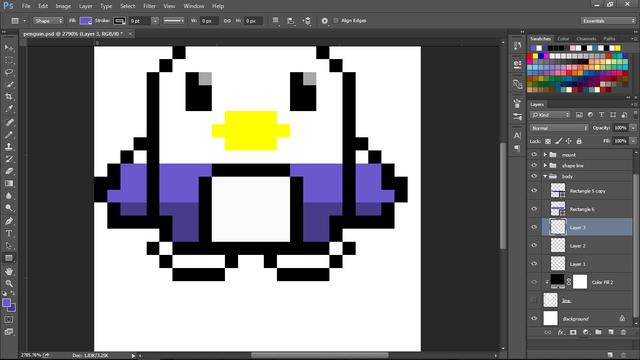Viewport: 640px width, 360px height.
Task: Select the Layer 1 row
Action: [587, 264]
